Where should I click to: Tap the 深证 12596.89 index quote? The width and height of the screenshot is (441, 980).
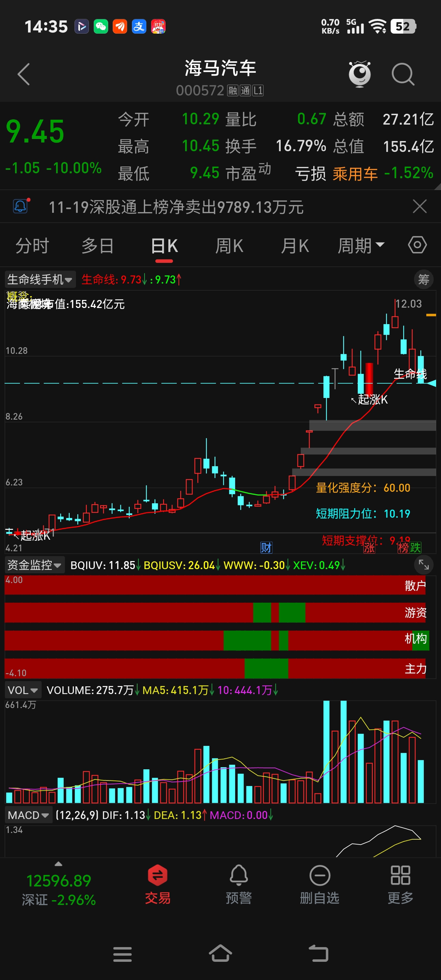coord(58,890)
